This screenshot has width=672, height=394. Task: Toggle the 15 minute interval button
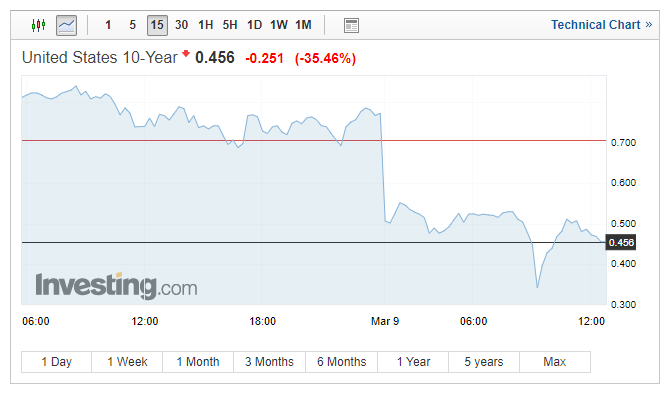tap(157, 25)
